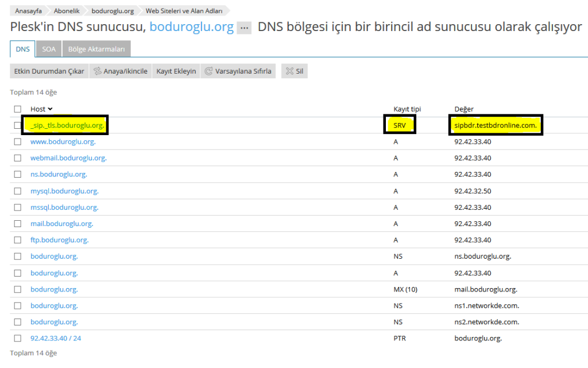Navigate to Web Siteleri ve Alan Adları breadcrumb

tap(183, 10)
